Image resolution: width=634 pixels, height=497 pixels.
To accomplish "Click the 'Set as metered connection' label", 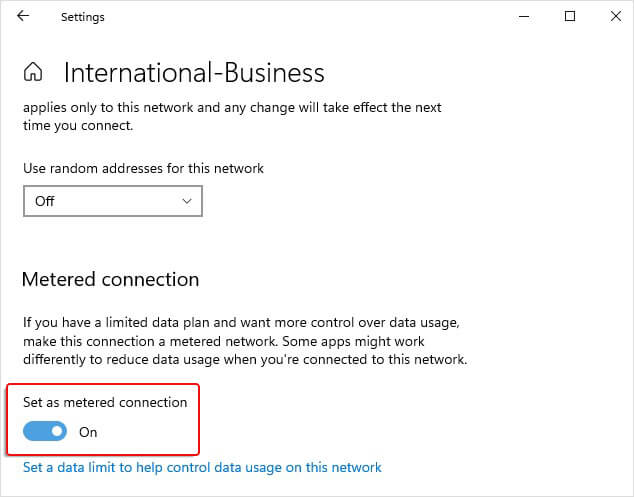I will pyautogui.click(x=105, y=402).
